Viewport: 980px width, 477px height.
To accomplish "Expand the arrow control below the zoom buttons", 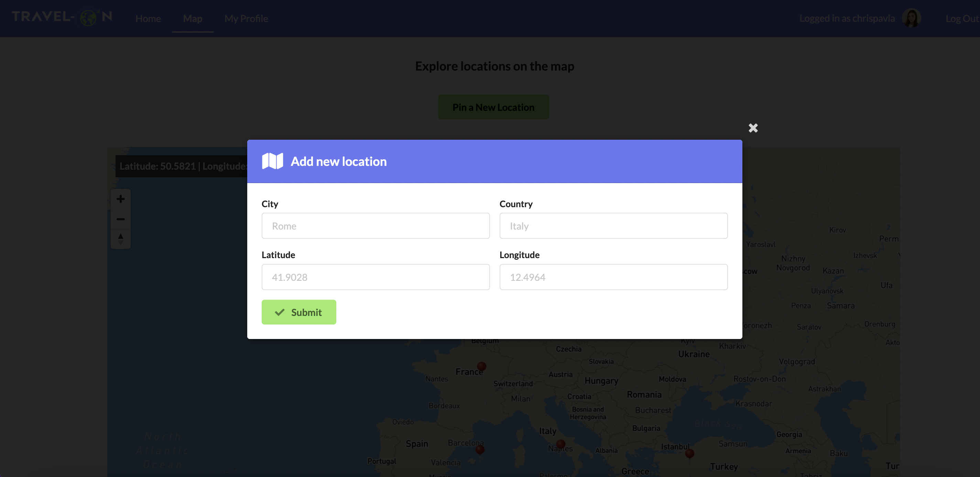I will tap(120, 239).
